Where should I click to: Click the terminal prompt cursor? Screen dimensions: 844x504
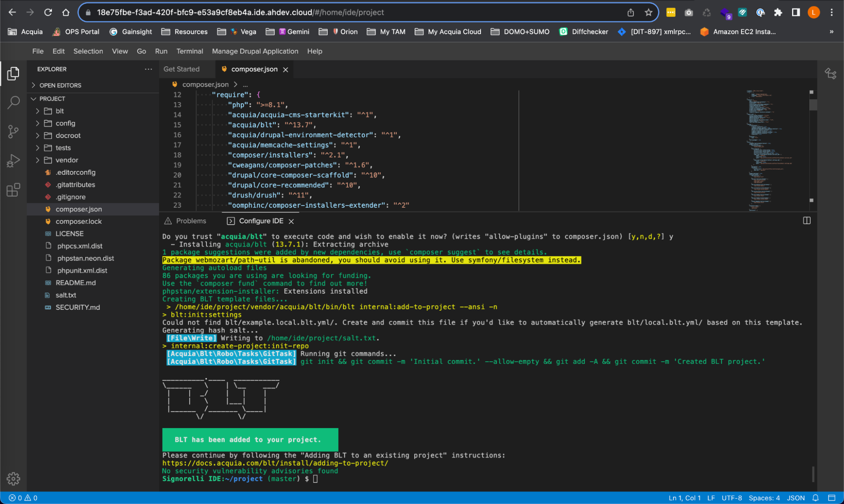pos(315,479)
